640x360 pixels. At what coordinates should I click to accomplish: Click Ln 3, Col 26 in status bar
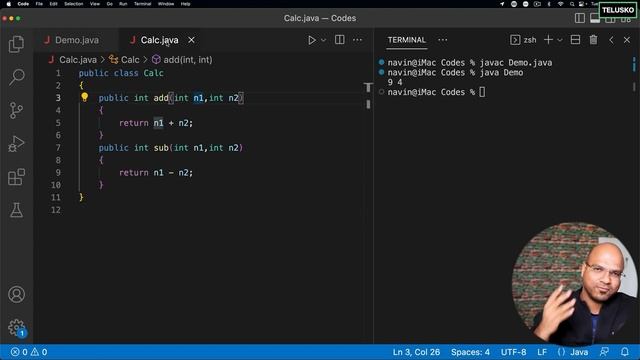(x=416, y=352)
